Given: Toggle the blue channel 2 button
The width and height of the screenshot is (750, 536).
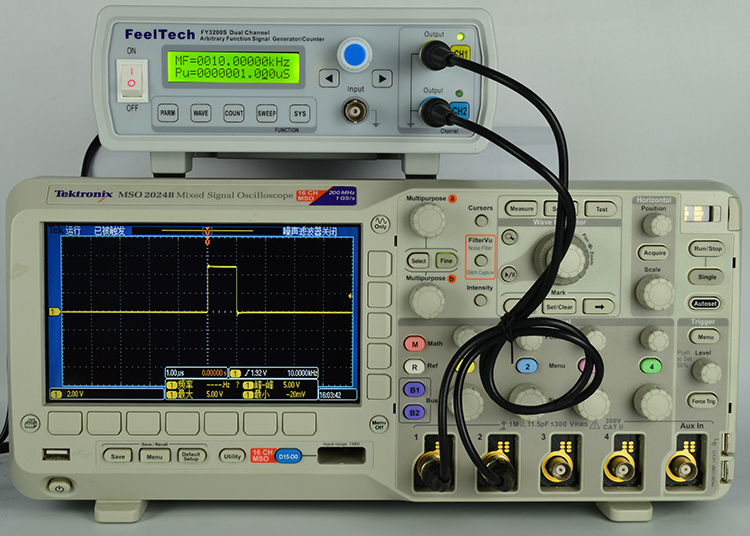Looking at the screenshot, I should (x=527, y=367).
